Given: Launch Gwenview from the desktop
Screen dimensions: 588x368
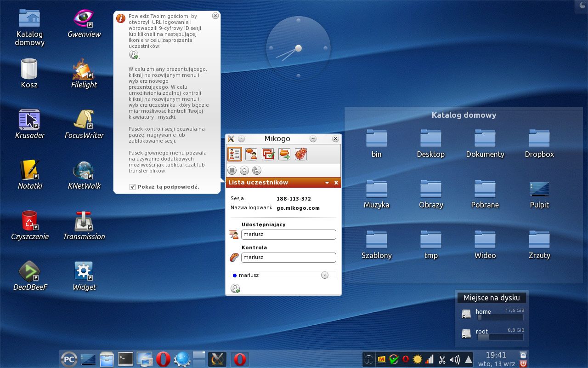Looking at the screenshot, I should coord(84,24).
